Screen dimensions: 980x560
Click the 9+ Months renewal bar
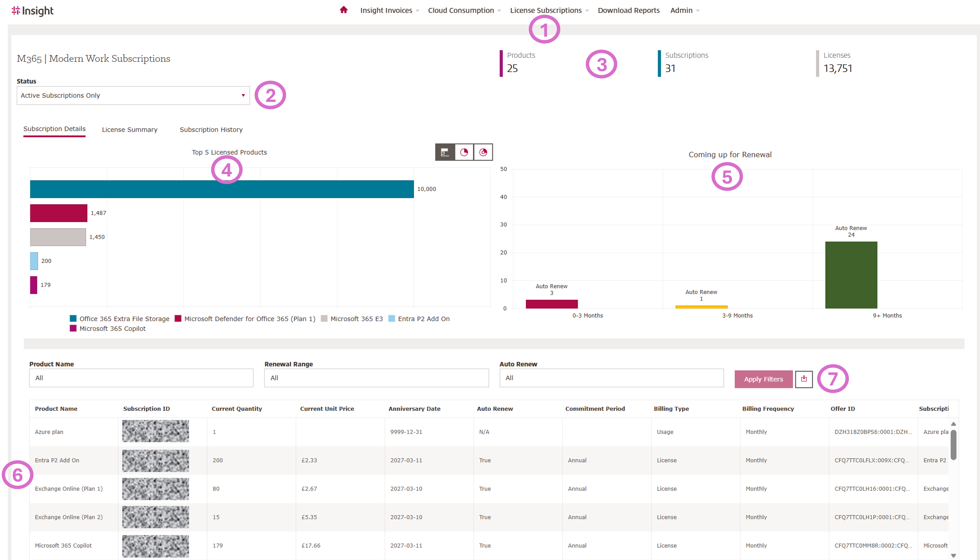[x=851, y=275]
